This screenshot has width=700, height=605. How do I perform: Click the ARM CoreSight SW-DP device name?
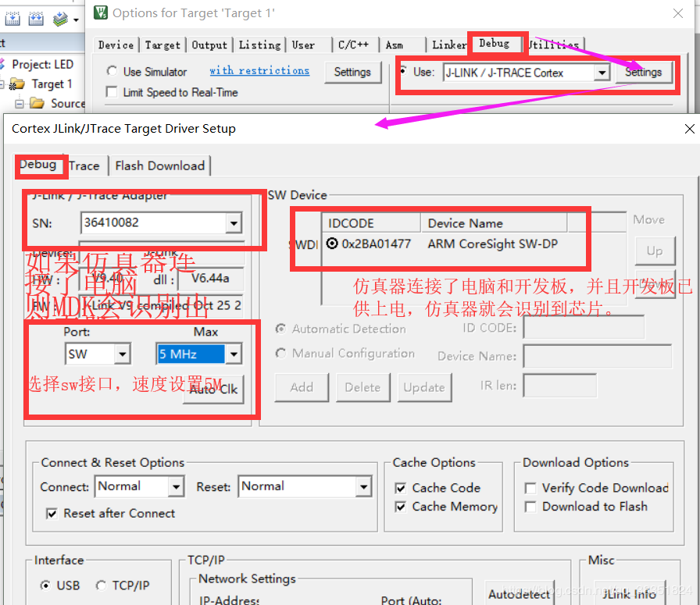493,244
